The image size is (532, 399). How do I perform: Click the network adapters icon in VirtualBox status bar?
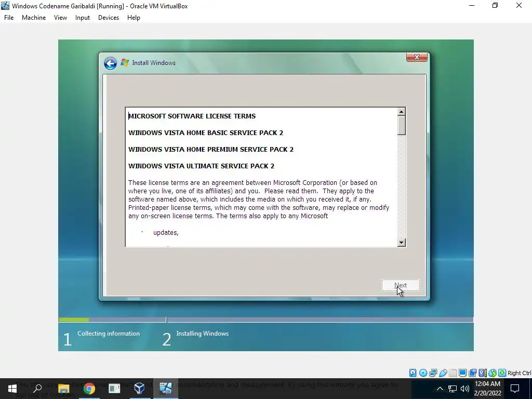point(433,373)
